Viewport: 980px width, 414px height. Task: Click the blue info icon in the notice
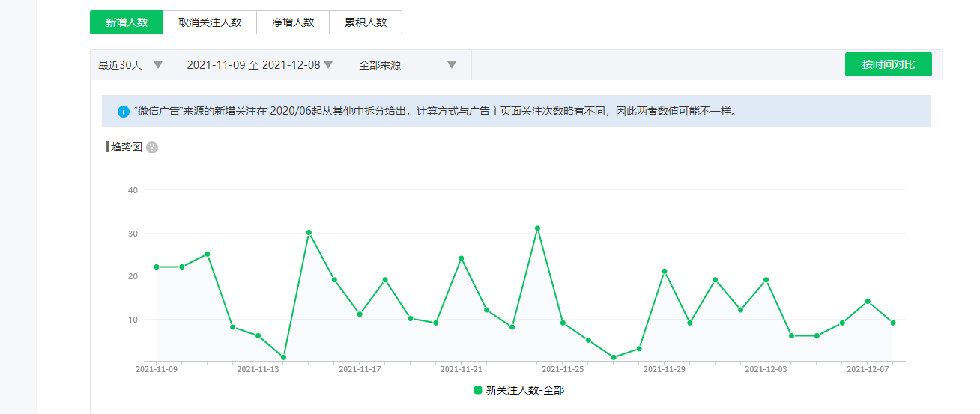pos(124,112)
